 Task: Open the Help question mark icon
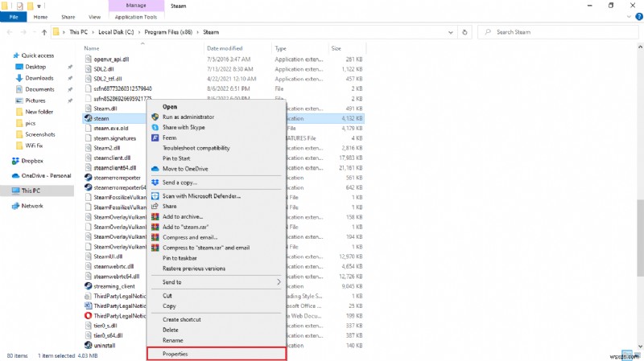click(x=638, y=17)
